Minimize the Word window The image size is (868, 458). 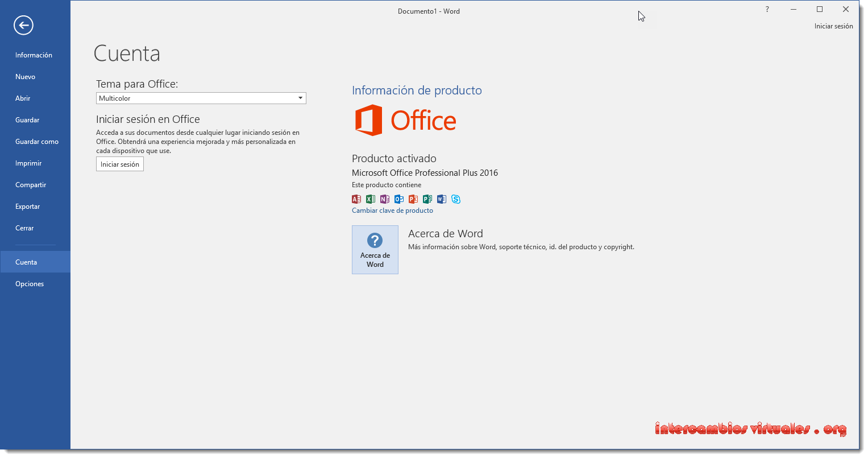[x=794, y=9]
